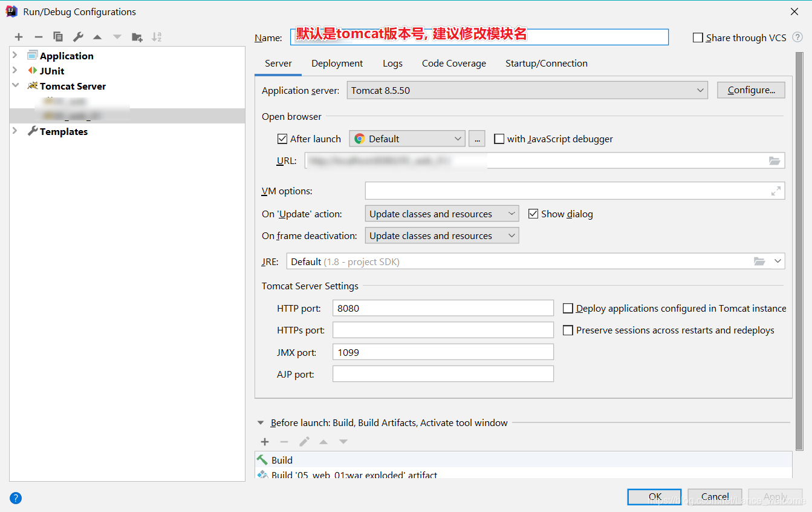Move Before launch task down

click(343, 442)
